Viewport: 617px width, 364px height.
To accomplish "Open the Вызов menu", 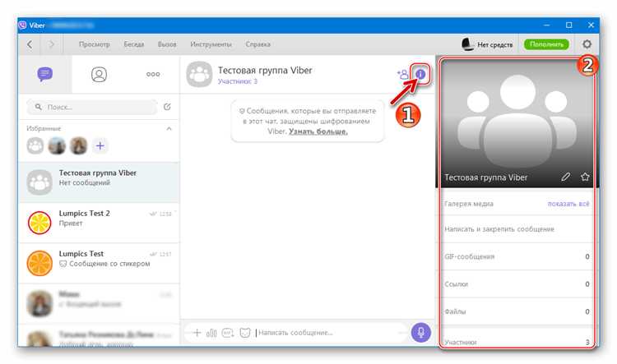I will click(x=167, y=44).
